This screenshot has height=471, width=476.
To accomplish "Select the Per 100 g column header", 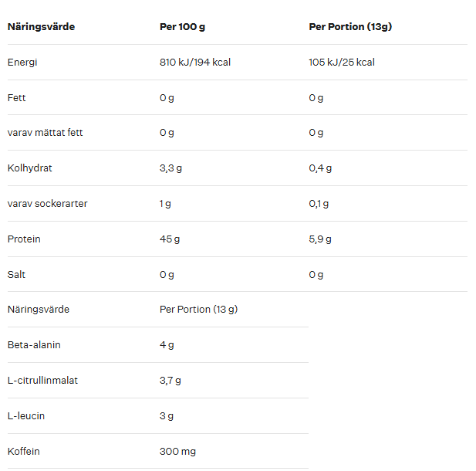I will (182, 27).
